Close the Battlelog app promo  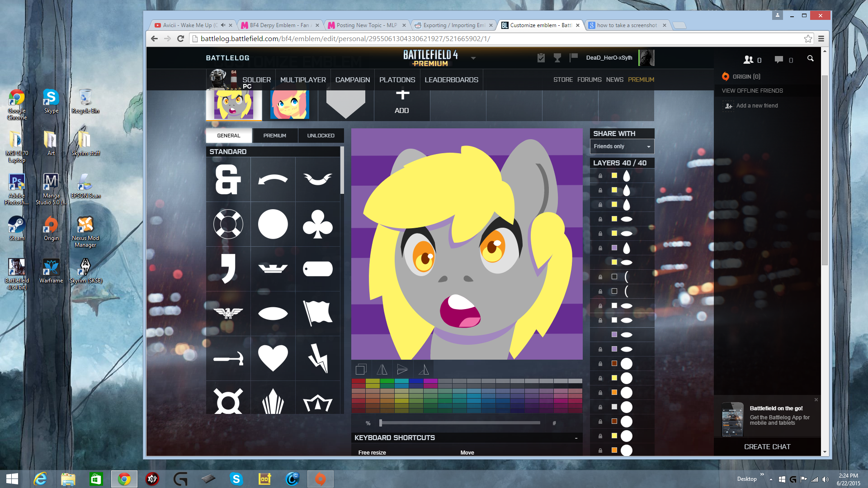[816, 399]
